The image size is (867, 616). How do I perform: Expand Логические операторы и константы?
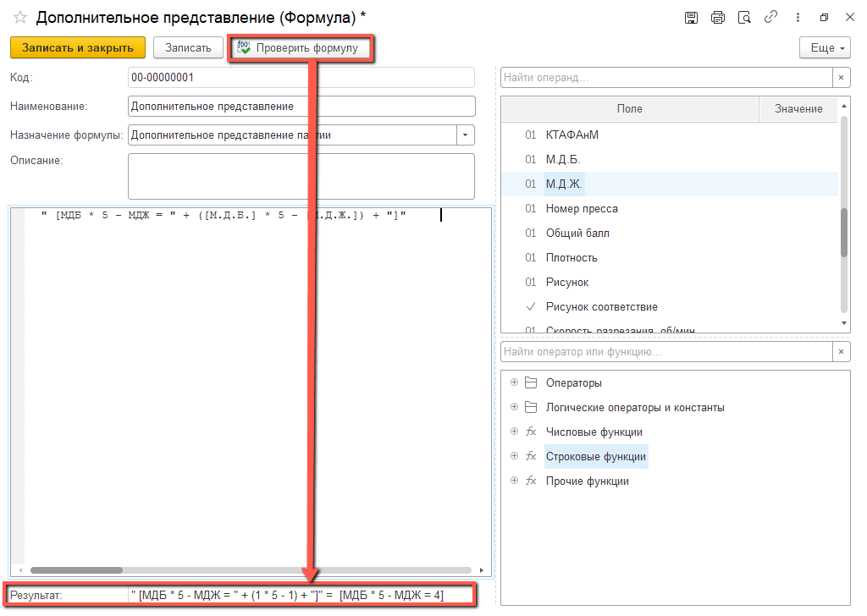point(514,408)
